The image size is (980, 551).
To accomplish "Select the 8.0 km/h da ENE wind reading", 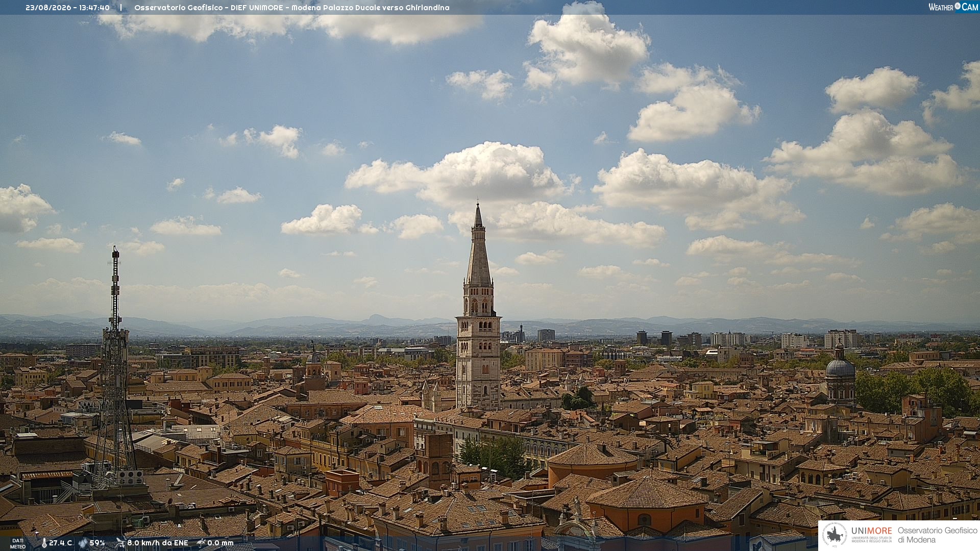I will tap(157, 543).
